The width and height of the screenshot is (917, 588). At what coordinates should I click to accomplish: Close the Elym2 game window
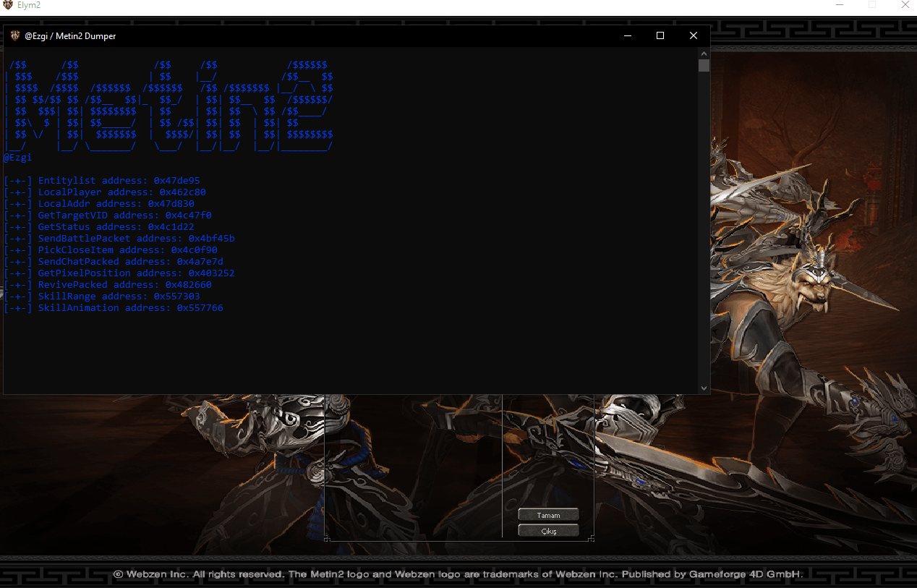click(905, 5)
